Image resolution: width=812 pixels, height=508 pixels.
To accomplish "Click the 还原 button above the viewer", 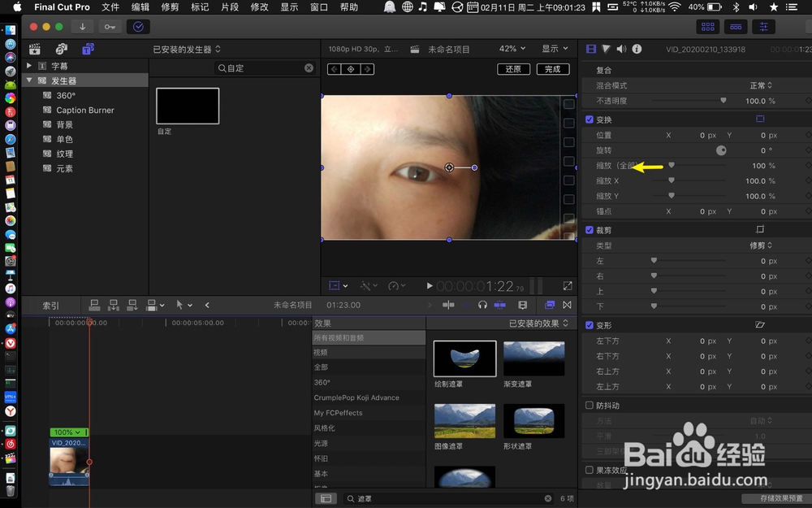I will pyautogui.click(x=513, y=69).
